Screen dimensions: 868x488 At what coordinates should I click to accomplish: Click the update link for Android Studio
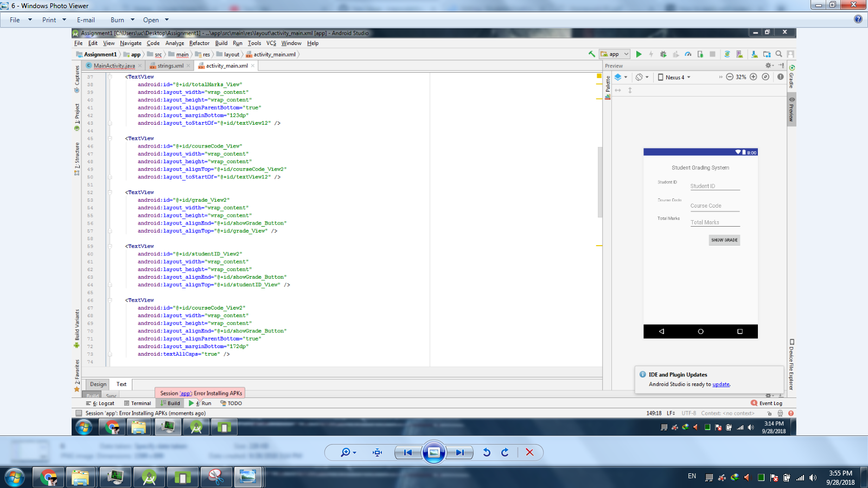pyautogui.click(x=722, y=384)
